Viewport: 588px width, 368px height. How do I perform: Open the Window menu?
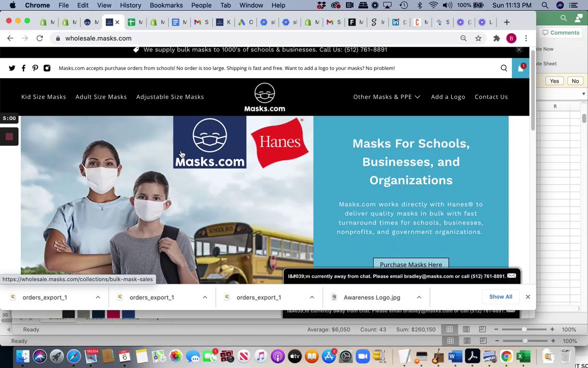pyautogui.click(x=251, y=5)
